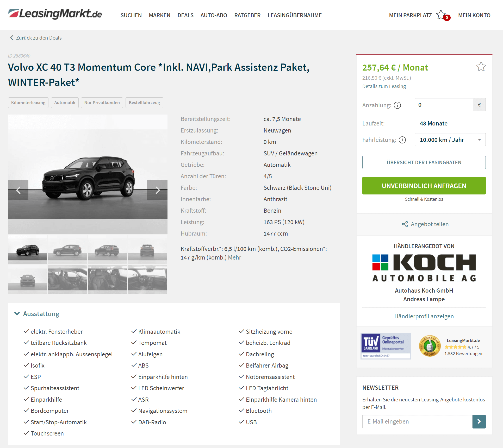This screenshot has height=448, width=503.
Task: Open DEALS menu
Action: 185,15
